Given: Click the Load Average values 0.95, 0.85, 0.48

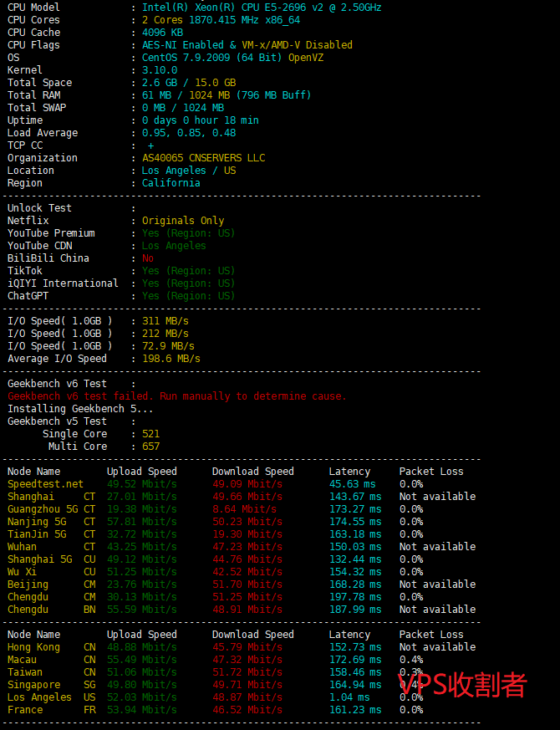Looking at the screenshot, I should tap(188, 133).
